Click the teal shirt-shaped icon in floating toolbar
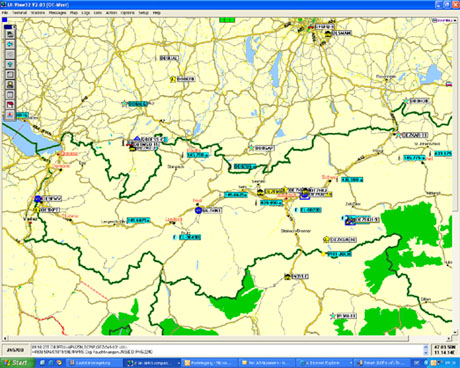Image resolution: width=460 pixels, height=368 pixels. click(10, 64)
